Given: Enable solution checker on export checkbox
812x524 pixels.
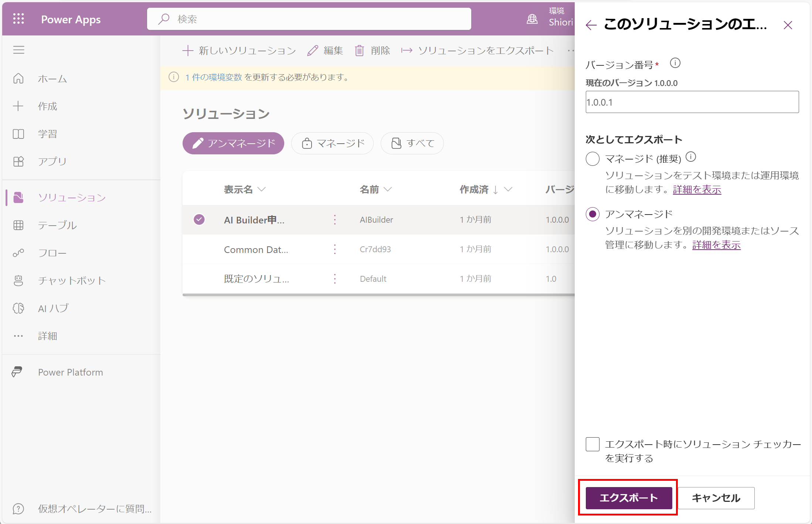Looking at the screenshot, I should pos(592,444).
